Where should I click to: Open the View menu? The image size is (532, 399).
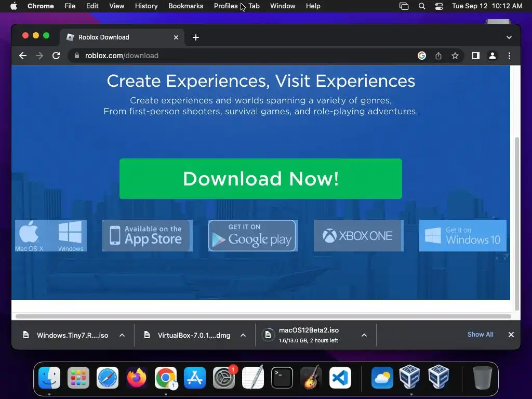[x=116, y=6]
